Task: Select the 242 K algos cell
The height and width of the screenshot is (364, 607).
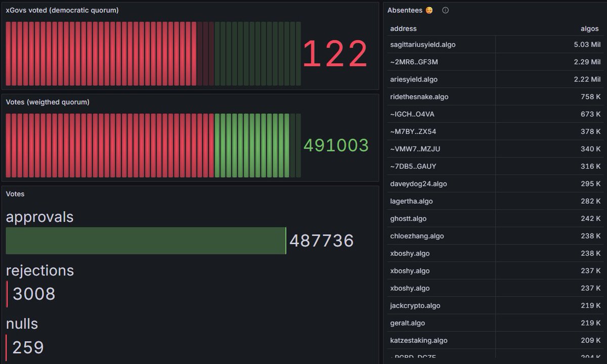Action: (x=550, y=219)
